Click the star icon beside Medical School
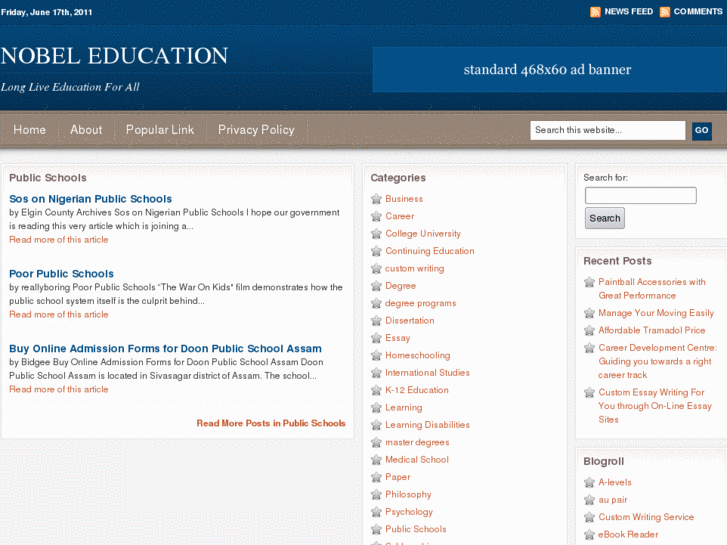 (x=376, y=460)
